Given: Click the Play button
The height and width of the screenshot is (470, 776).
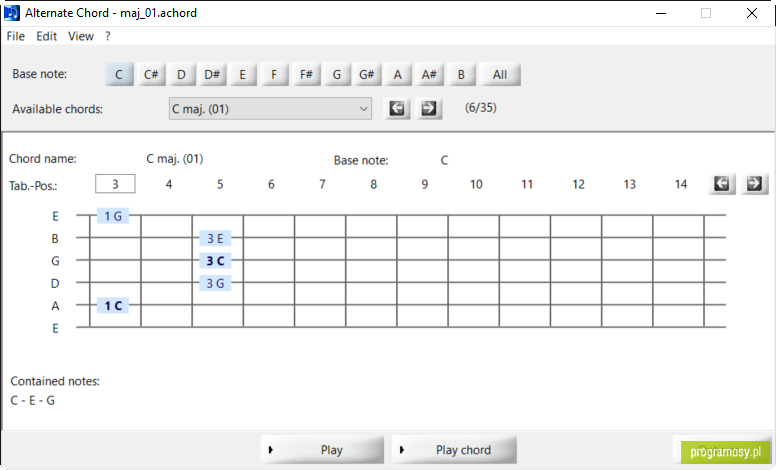Looking at the screenshot, I should coord(322,450).
